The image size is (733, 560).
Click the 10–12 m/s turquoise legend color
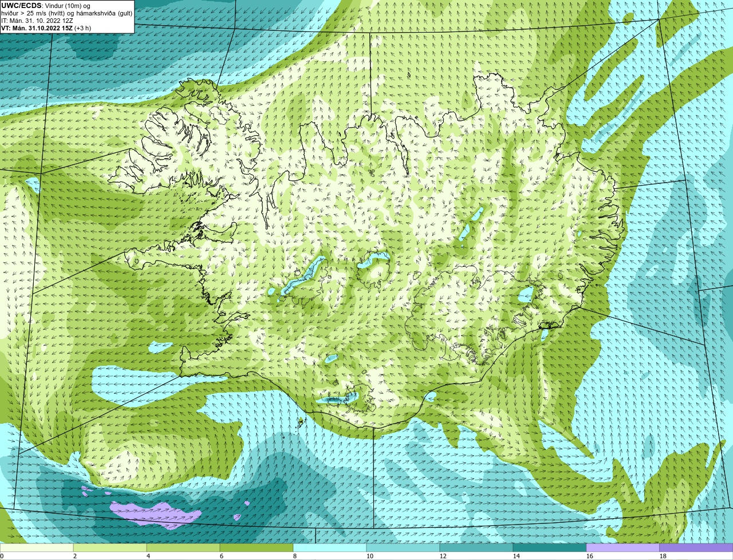pyautogui.click(x=403, y=547)
